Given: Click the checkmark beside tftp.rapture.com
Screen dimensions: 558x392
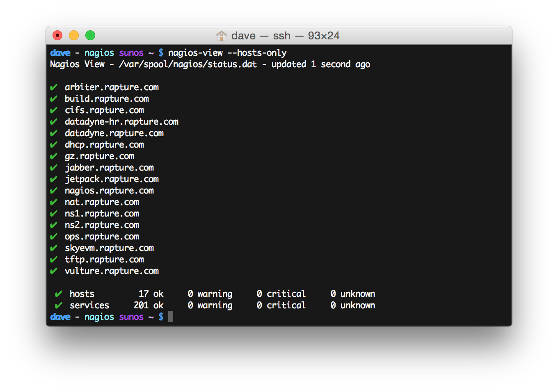Looking at the screenshot, I should pyautogui.click(x=54, y=260).
